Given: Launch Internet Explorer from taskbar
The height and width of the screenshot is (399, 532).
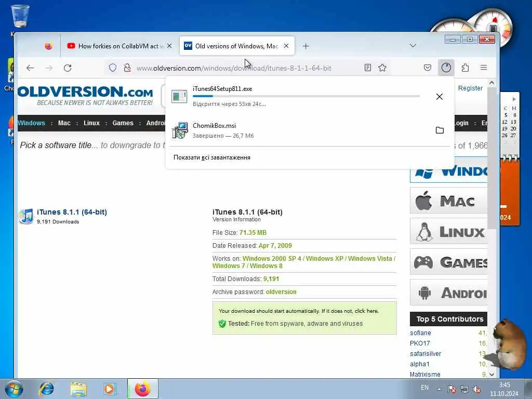Looking at the screenshot, I should coord(46,389).
